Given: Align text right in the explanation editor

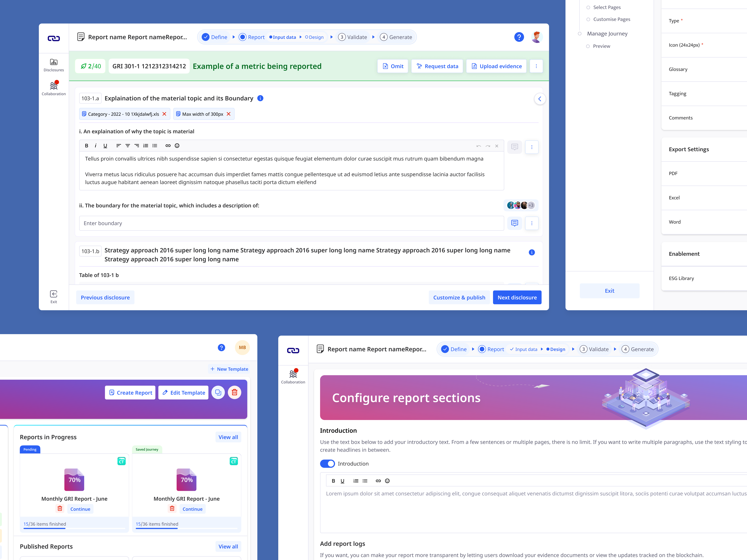Looking at the screenshot, I should [137, 146].
